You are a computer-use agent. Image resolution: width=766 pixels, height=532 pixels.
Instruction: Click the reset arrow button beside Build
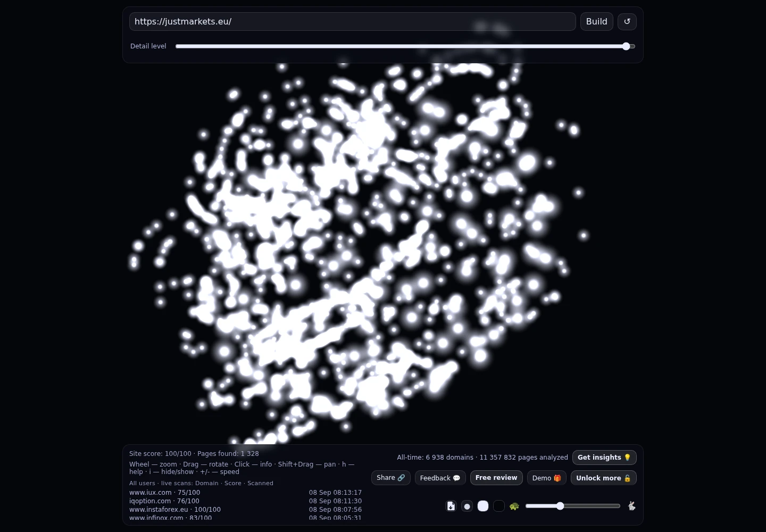click(627, 22)
